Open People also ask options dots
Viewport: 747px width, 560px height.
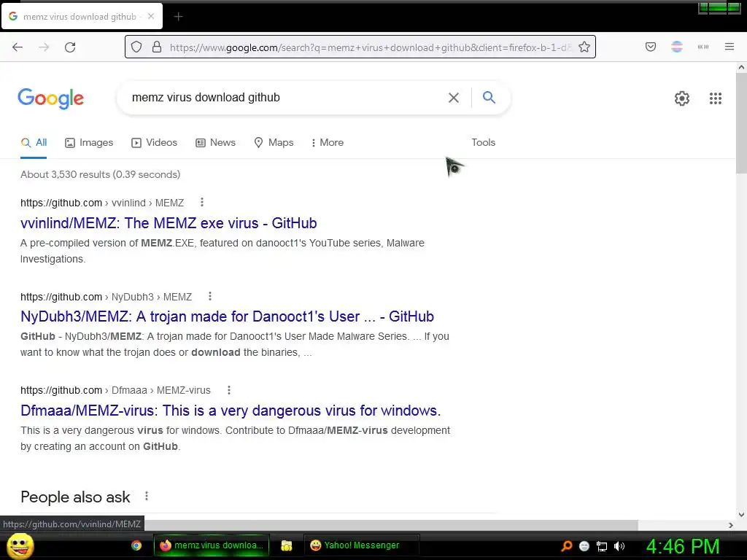coord(147,496)
